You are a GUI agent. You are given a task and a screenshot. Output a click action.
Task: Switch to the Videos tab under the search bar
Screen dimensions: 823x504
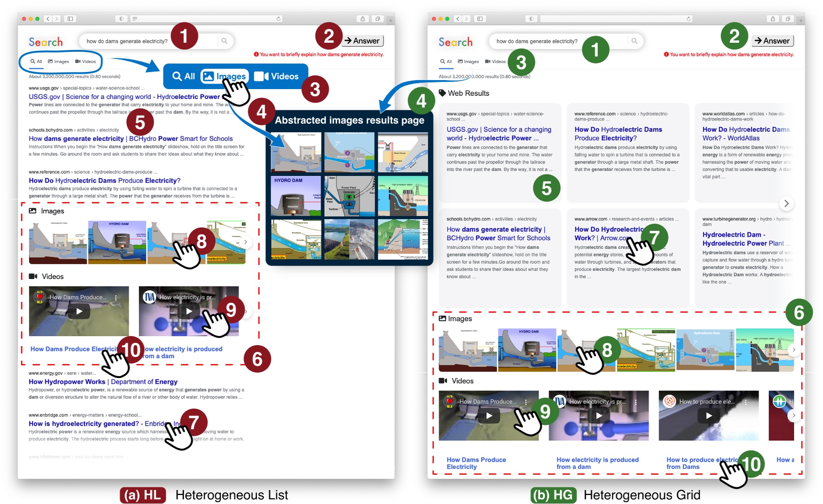[86, 61]
